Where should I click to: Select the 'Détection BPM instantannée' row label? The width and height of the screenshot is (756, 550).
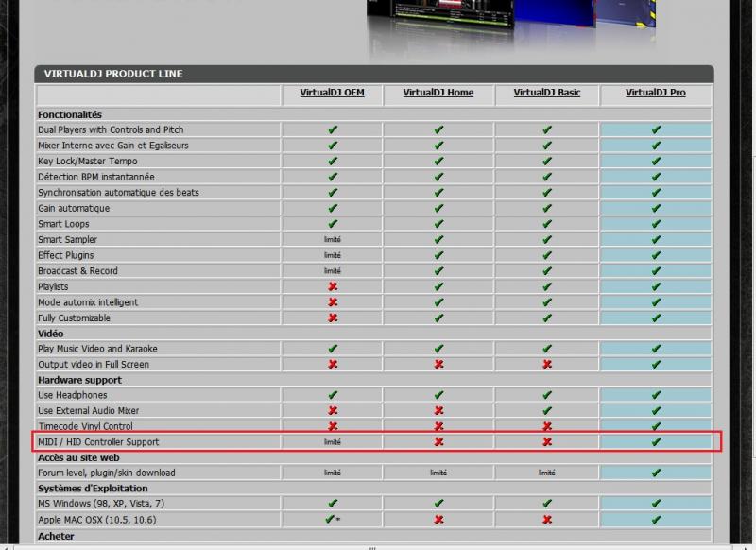click(96, 177)
